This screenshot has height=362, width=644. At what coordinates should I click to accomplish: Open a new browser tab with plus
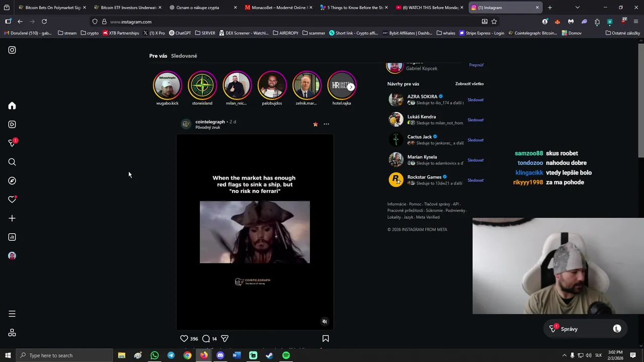(x=550, y=8)
